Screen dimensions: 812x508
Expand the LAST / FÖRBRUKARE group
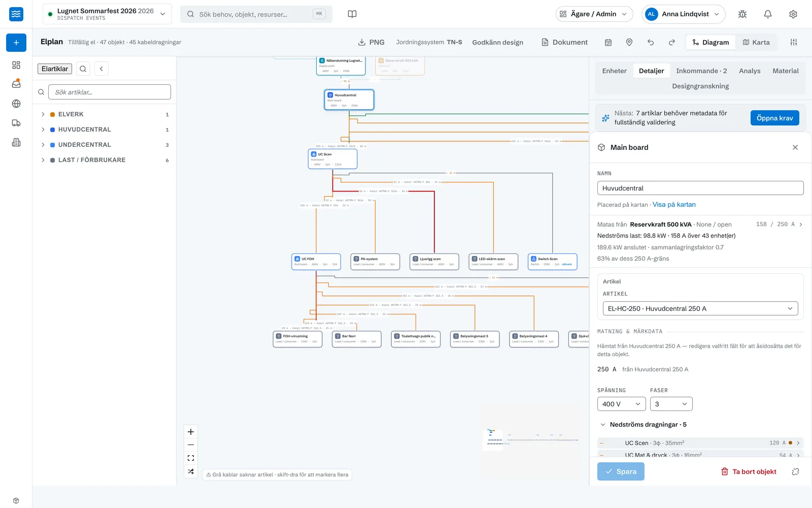point(43,160)
